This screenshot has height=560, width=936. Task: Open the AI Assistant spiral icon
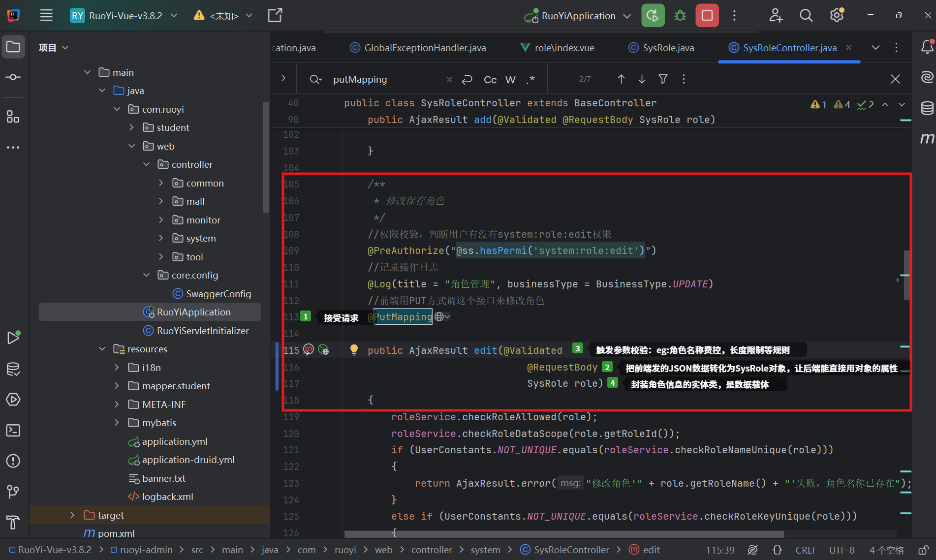pos(927,77)
